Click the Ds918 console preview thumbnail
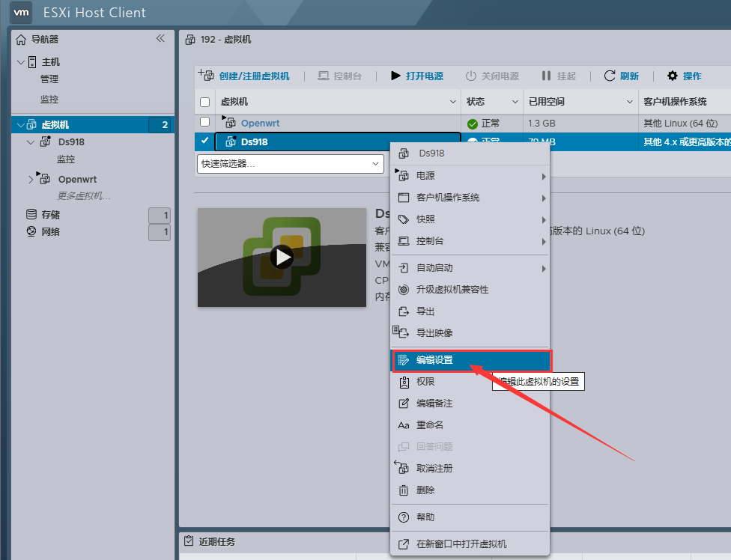This screenshot has height=560, width=731. 282,258
